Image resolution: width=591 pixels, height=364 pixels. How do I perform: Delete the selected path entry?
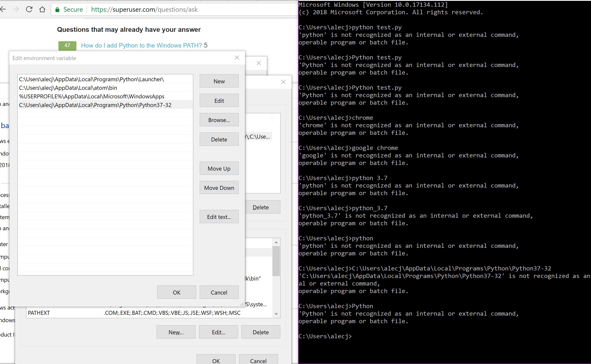coord(219,139)
